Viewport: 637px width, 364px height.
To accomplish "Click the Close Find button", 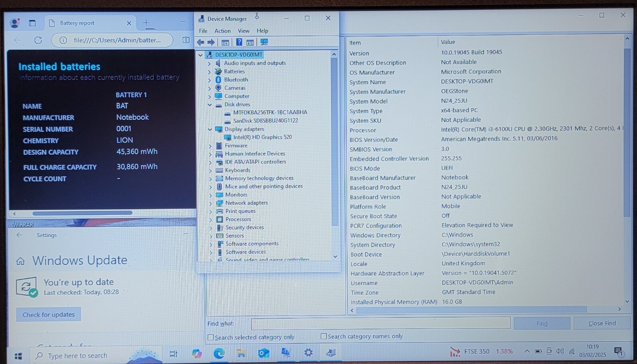I will tap(602, 323).
